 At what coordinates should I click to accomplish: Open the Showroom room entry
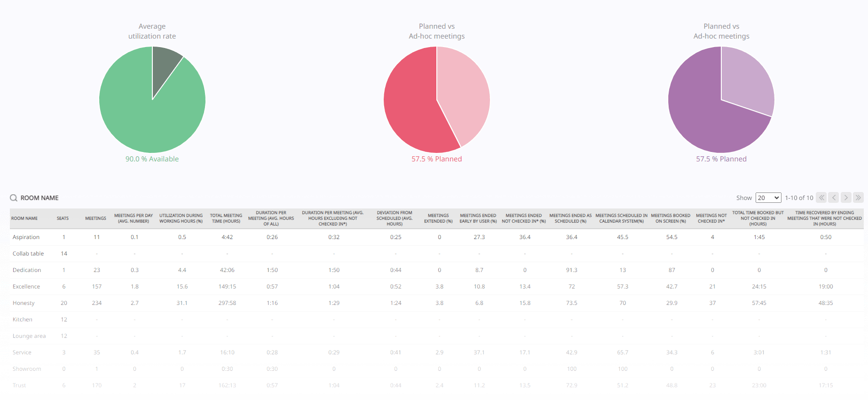27,369
